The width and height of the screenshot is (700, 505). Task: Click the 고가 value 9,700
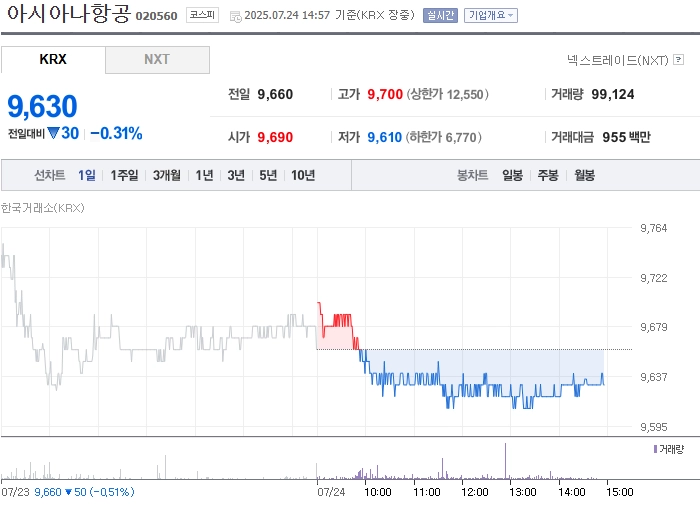pyautogui.click(x=385, y=94)
